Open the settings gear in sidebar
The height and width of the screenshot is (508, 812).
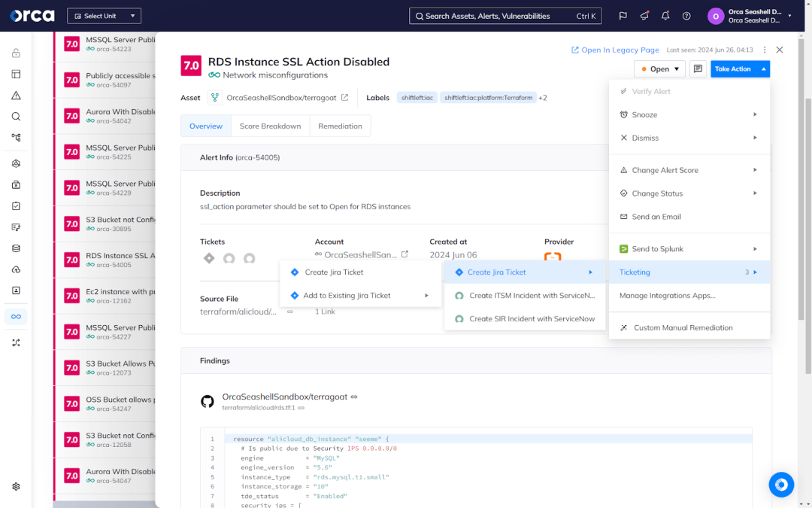[x=16, y=487]
